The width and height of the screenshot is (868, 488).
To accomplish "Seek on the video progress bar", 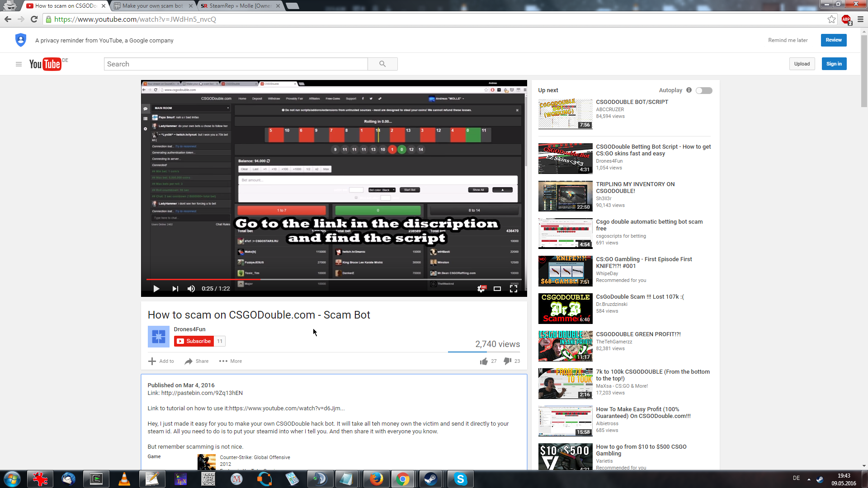I will [362, 280].
